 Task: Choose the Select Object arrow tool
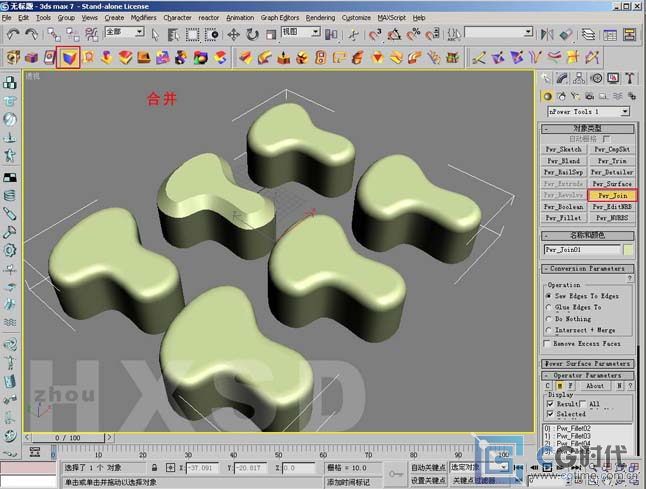pos(155,35)
